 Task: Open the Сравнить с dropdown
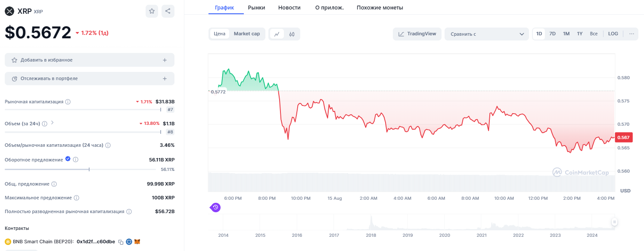[x=486, y=34]
